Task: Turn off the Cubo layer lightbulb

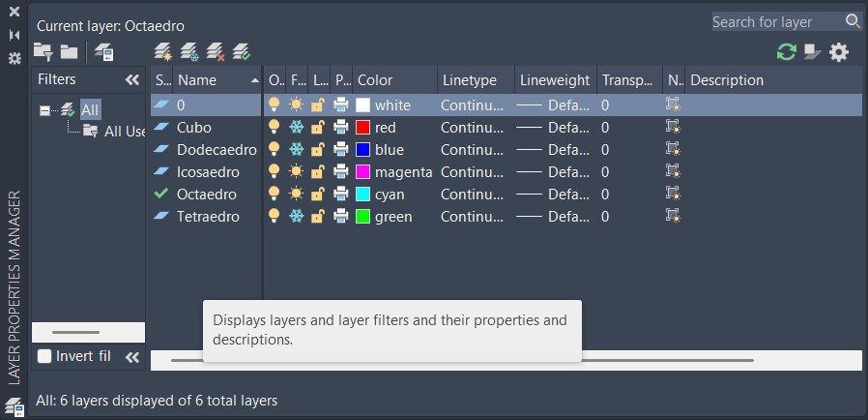Action: pyautogui.click(x=275, y=127)
